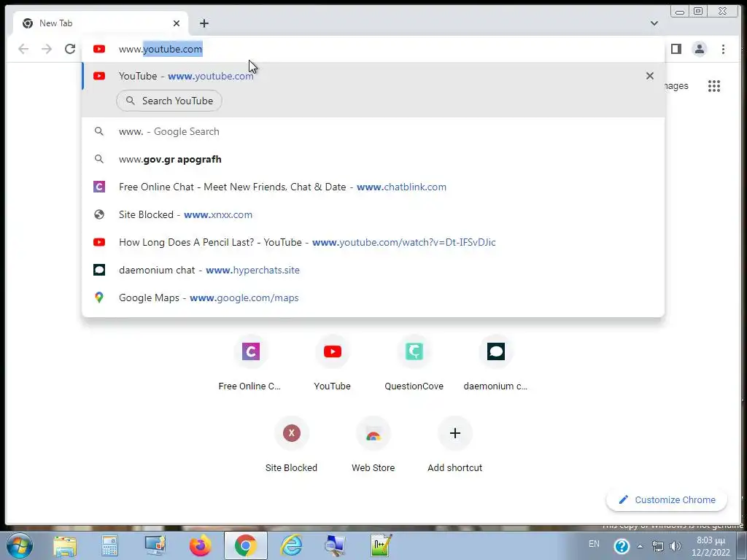Select daemonium chat hyperchats.site suggestion
Screen dimensions: 747x560
(x=373, y=270)
